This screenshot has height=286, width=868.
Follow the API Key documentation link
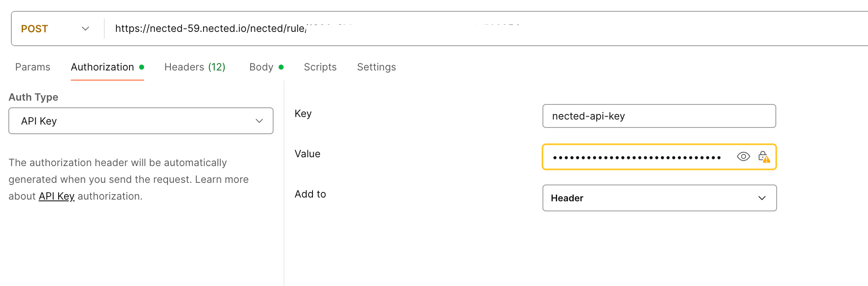click(x=57, y=196)
